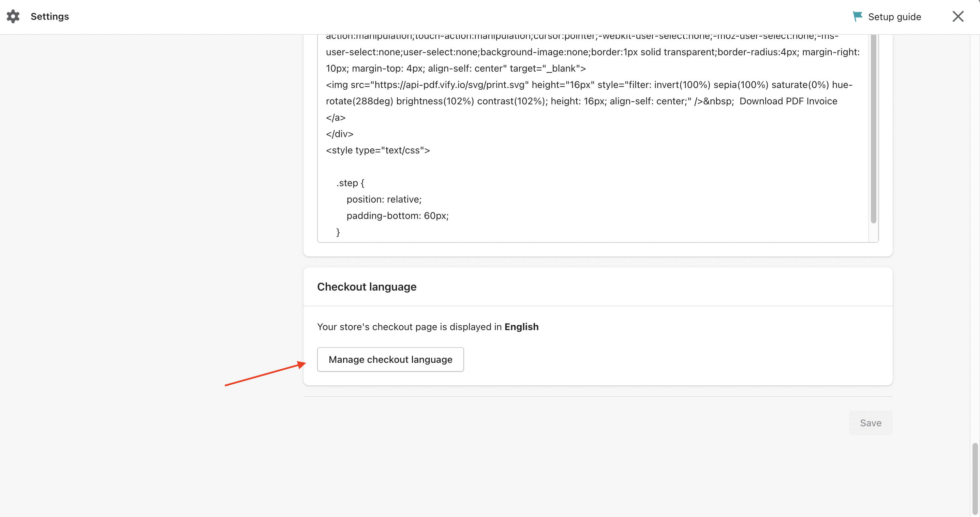Click Manage checkout language button

coord(390,359)
